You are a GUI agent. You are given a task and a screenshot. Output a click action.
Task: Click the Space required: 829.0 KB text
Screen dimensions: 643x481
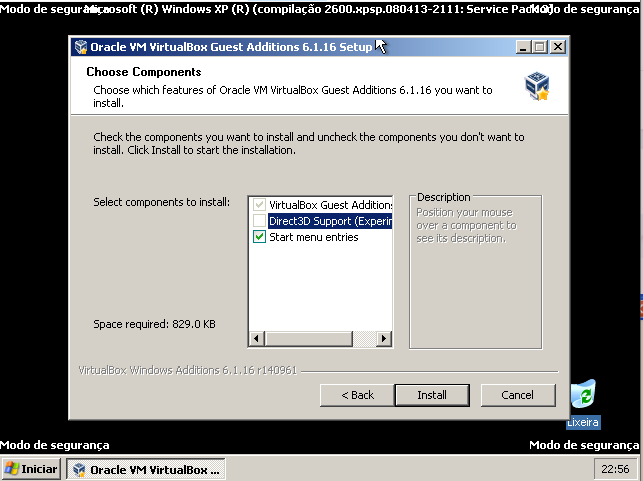(x=154, y=324)
